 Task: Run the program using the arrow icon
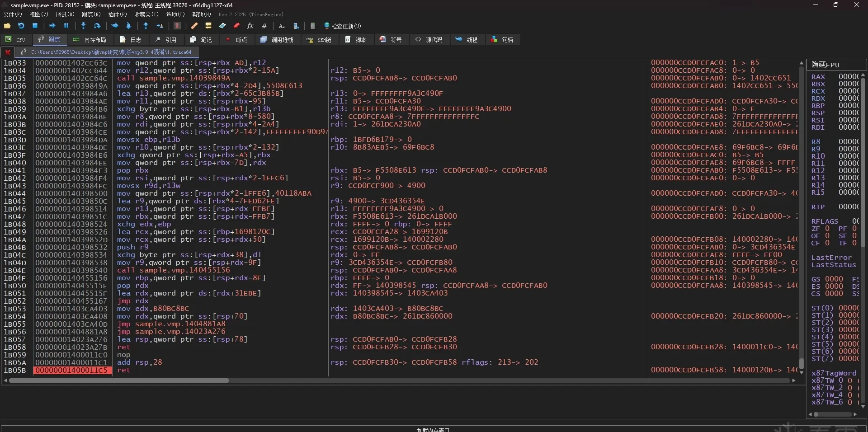pos(52,26)
